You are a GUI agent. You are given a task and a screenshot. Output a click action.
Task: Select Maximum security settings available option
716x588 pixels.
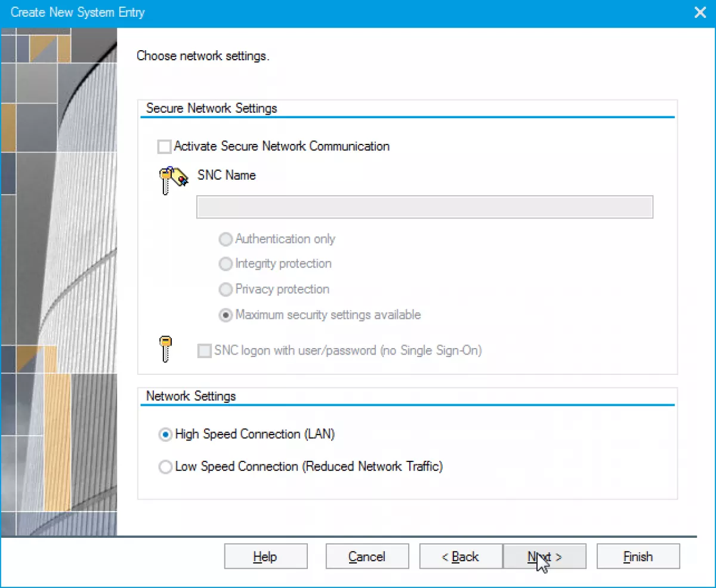pos(226,315)
